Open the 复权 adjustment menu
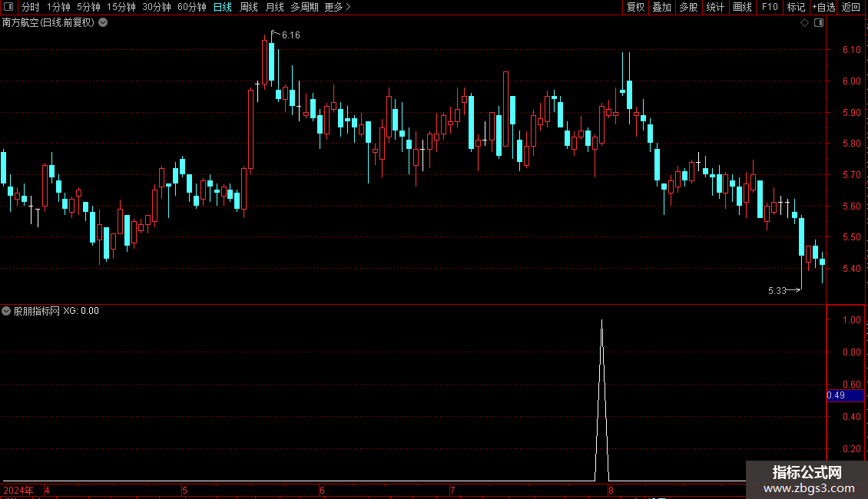This screenshot has width=868, height=499. click(635, 7)
